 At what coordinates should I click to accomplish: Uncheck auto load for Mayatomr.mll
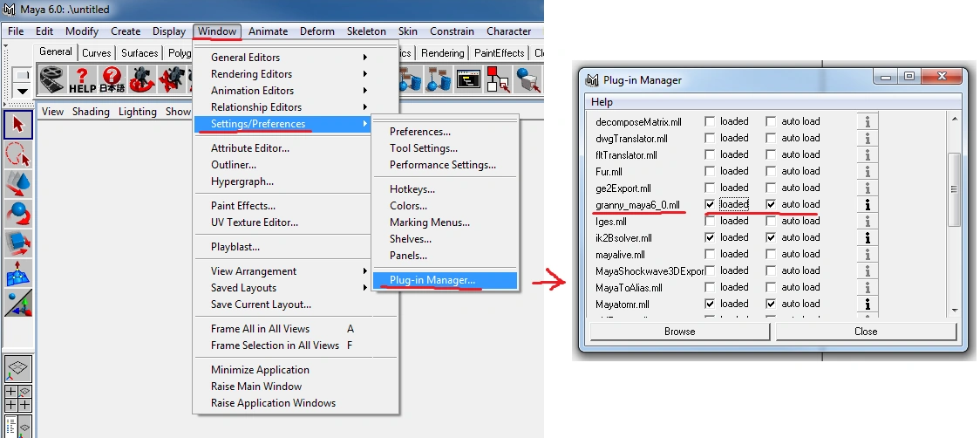[772, 305]
